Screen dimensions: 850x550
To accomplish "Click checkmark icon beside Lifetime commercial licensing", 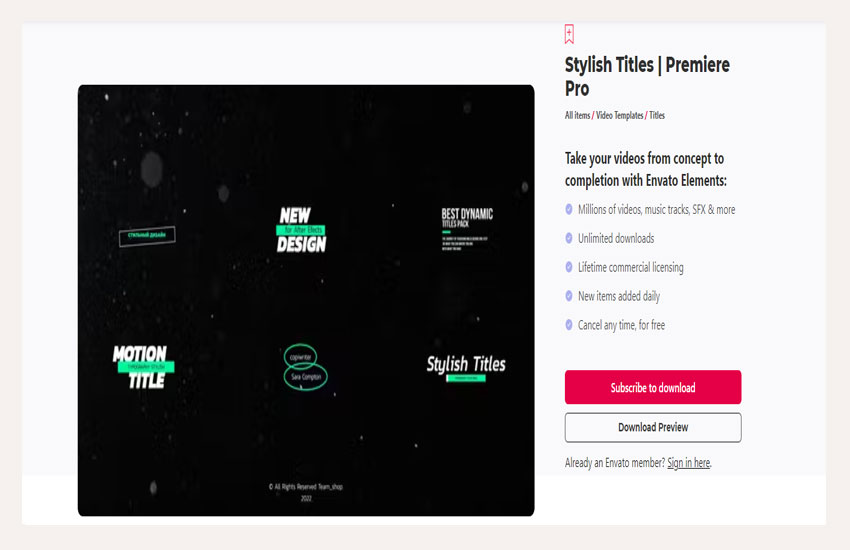I will click(x=569, y=267).
